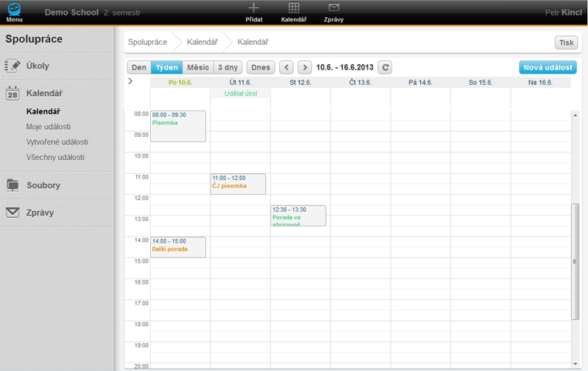Click Spolupráce sidebar heading
Screen dimensions: 588x371
(34, 39)
